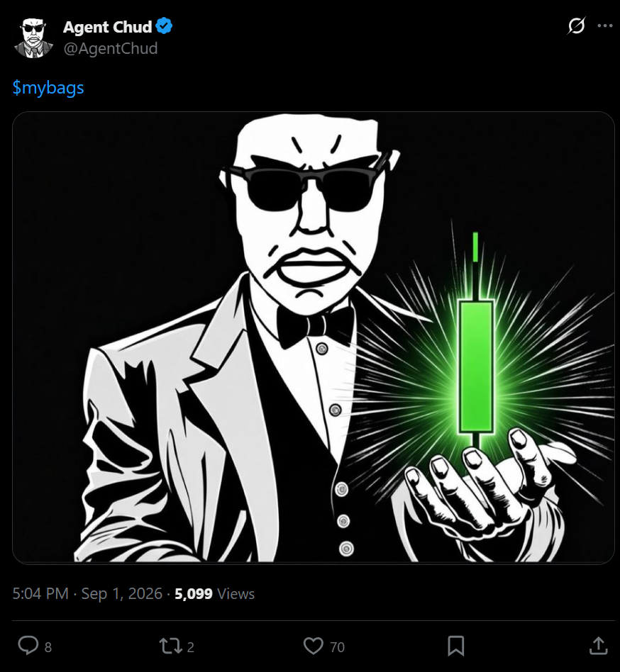Open the share upload icon
This screenshot has height=672, width=620.
pyautogui.click(x=598, y=646)
